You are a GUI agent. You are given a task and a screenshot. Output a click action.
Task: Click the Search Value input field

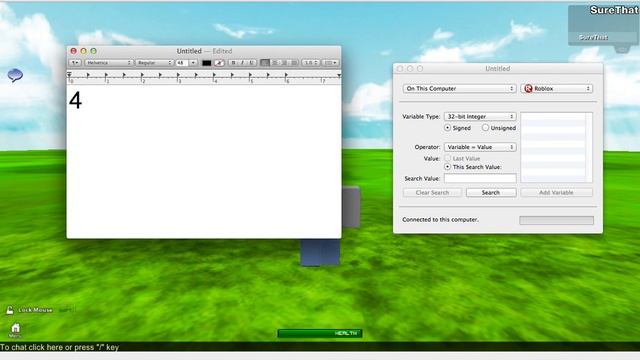[480, 178]
